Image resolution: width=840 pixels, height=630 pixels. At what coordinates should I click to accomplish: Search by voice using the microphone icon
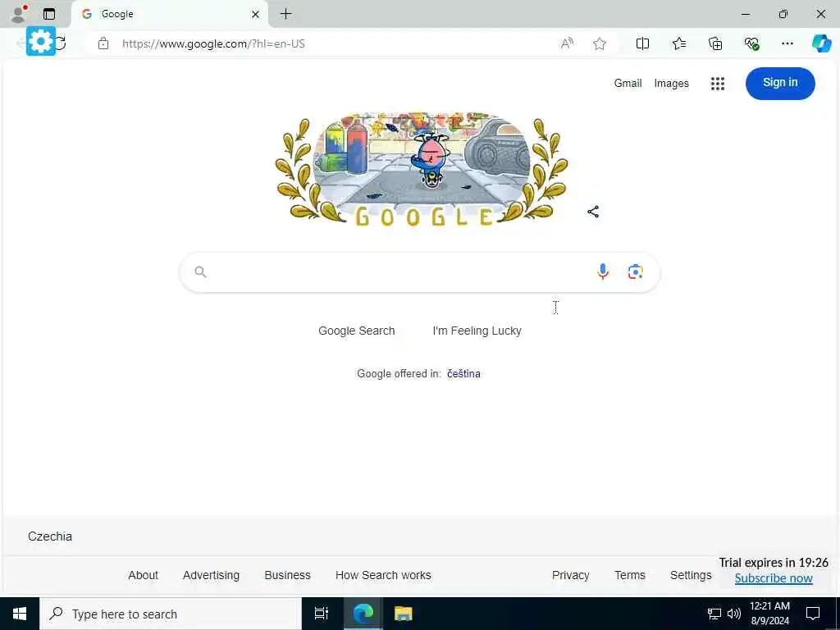603,272
